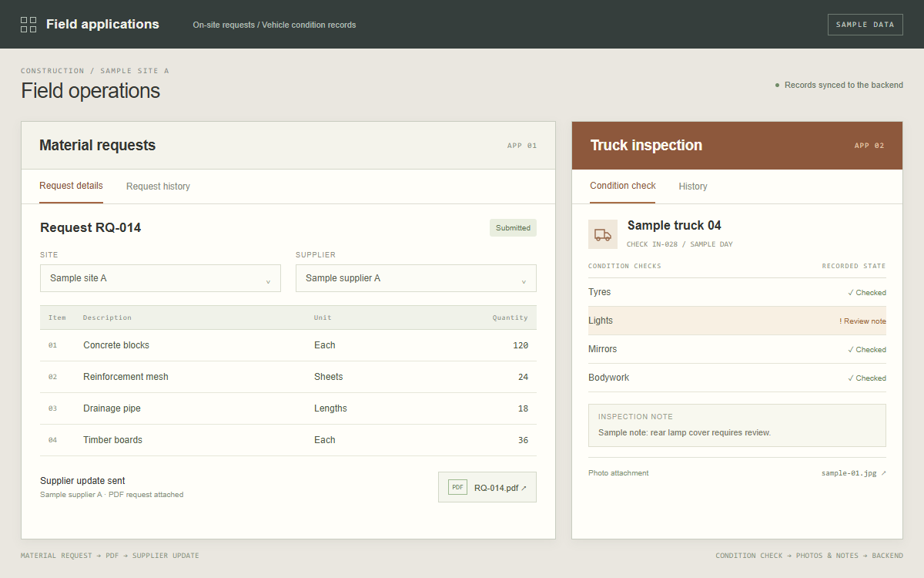Click the SAMPLE DATA button
924x578 pixels.
[865, 25]
